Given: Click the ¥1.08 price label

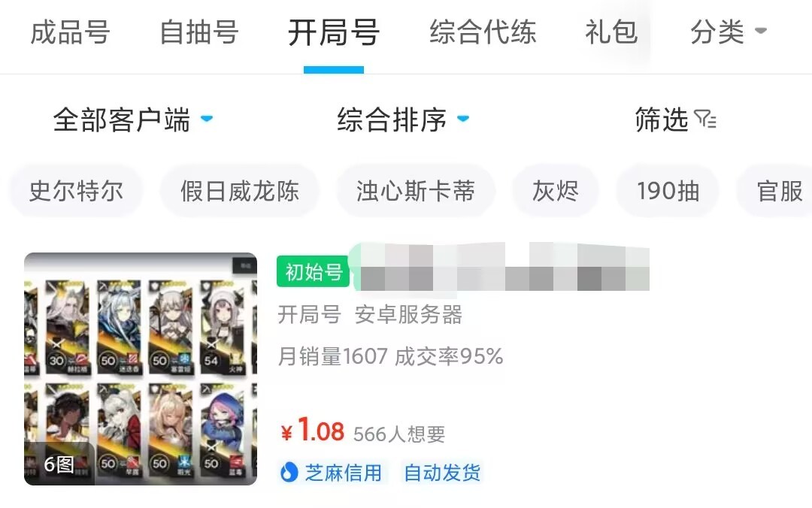Looking at the screenshot, I should pyautogui.click(x=312, y=431).
